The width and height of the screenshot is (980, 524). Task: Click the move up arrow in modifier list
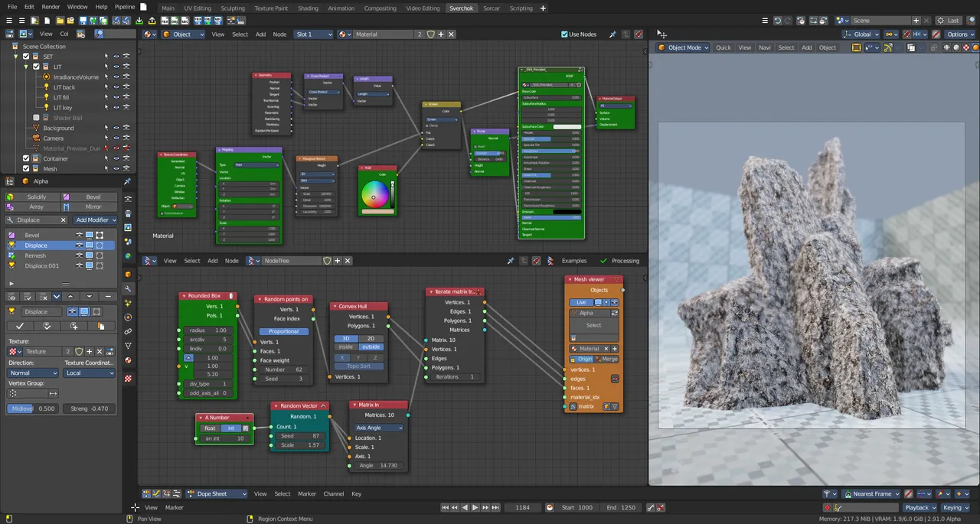pos(70,297)
